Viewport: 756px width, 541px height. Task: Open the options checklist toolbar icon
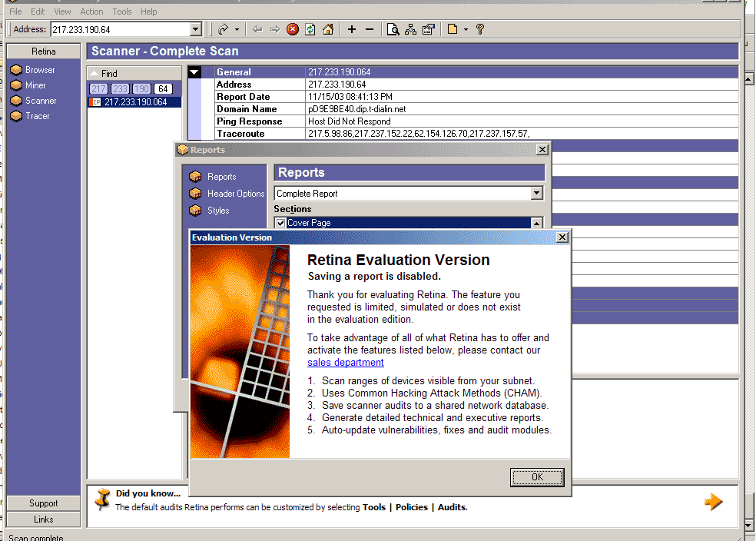pyautogui.click(x=429, y=29)
